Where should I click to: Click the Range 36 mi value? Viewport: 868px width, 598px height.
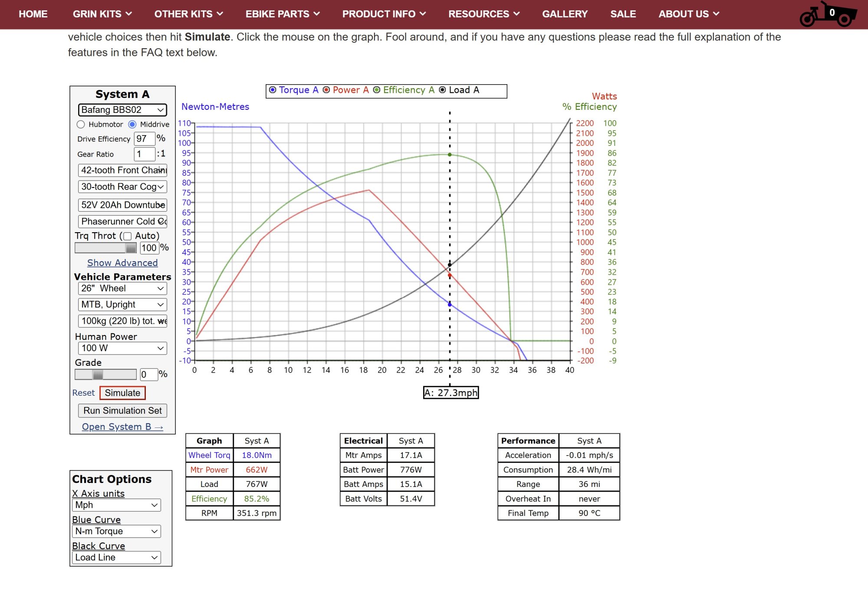[x=589, y=484]
